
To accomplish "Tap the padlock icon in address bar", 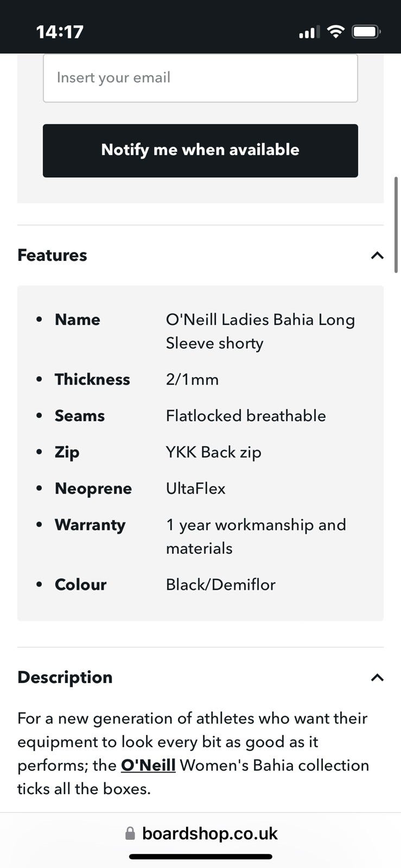I will pos(130,833).
